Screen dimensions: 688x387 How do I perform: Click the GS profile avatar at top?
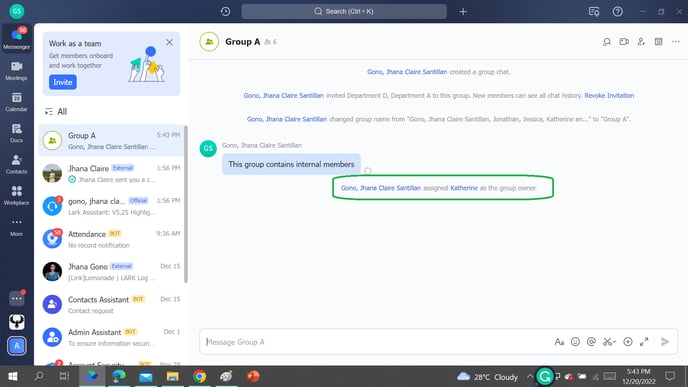click(17, 11)
